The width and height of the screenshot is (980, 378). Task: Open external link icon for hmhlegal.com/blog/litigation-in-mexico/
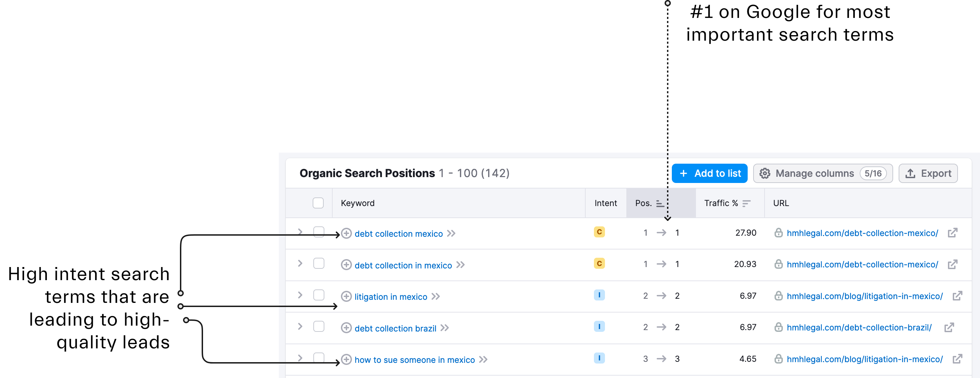tap(958, 296)
